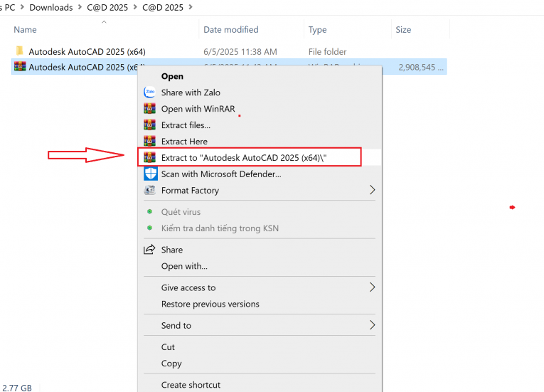Click the Format Factory icon in the context menu
Screen dimensions: 544x392
149,190
